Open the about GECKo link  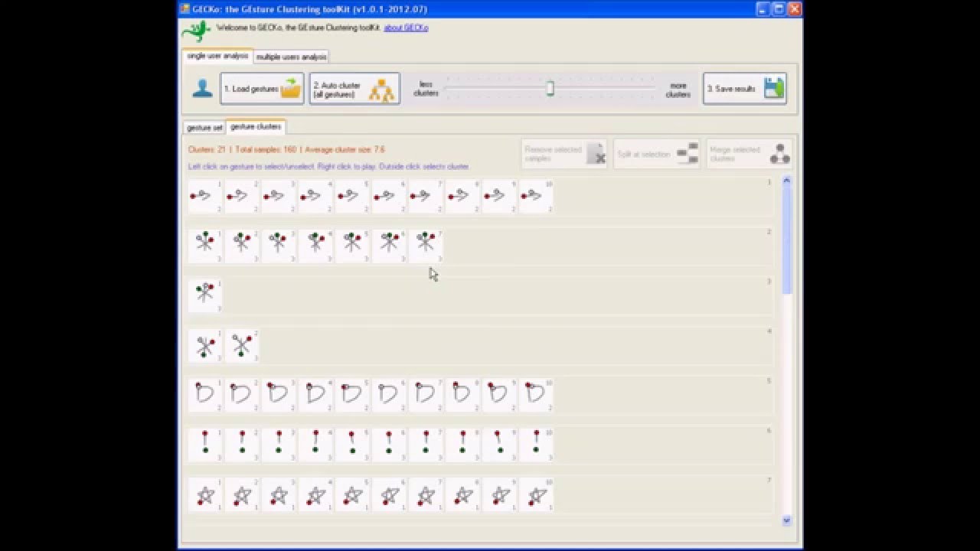tap(406, 28)
